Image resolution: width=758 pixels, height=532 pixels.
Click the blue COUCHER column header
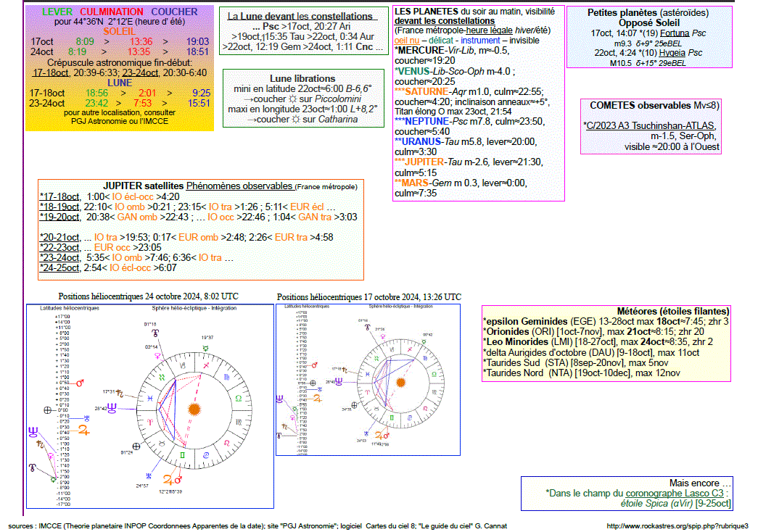[x=175, y=12]
